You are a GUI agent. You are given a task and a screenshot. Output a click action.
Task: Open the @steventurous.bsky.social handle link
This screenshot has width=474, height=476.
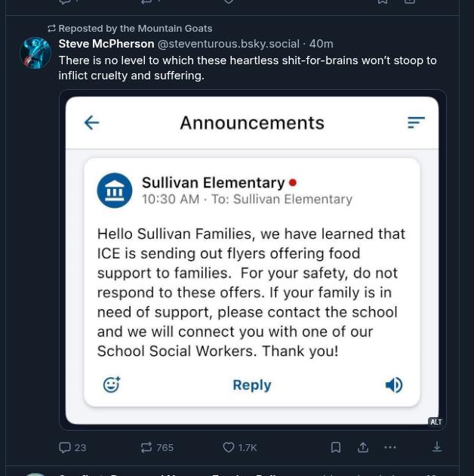pos(228,44)
